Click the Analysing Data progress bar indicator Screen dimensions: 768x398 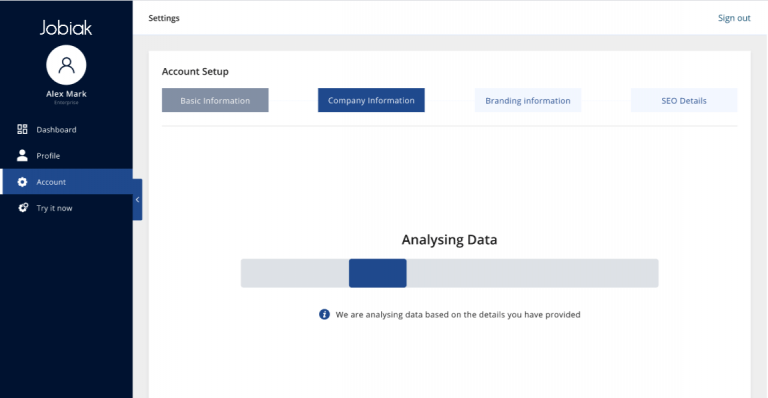[x=378, y=273]
